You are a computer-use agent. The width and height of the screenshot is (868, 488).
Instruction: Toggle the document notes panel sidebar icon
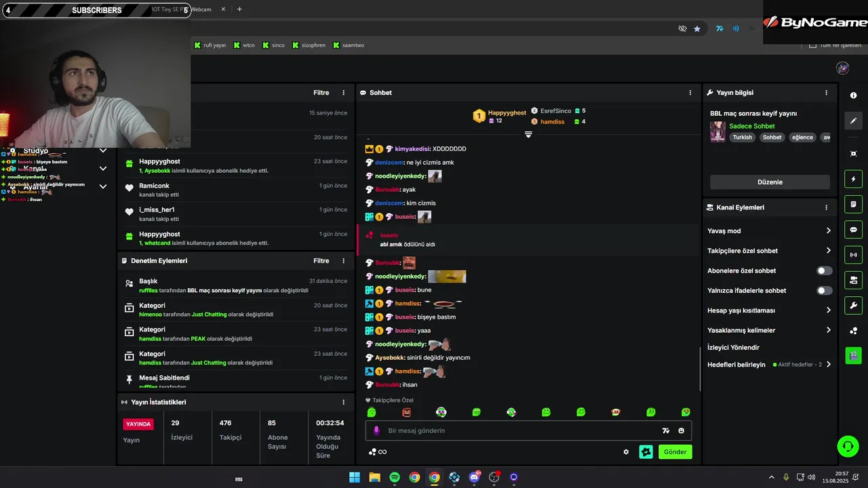(x=853, y=204)
